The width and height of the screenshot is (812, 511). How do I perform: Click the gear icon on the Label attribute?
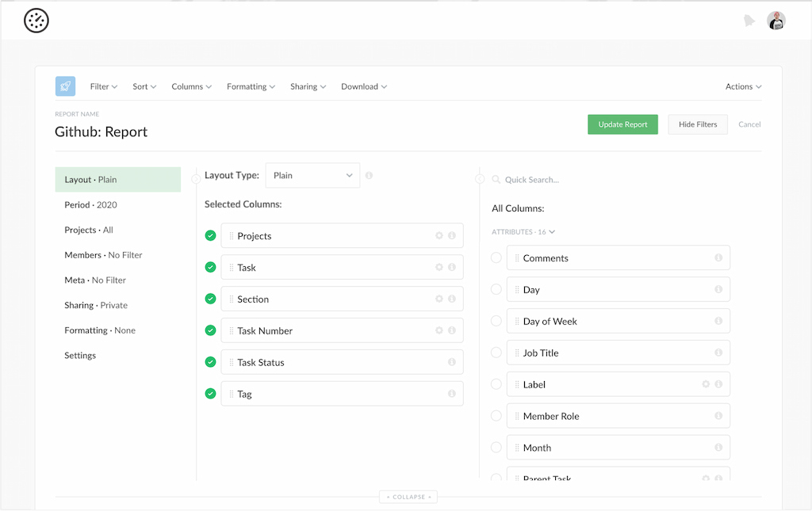(x=706, y=384)
